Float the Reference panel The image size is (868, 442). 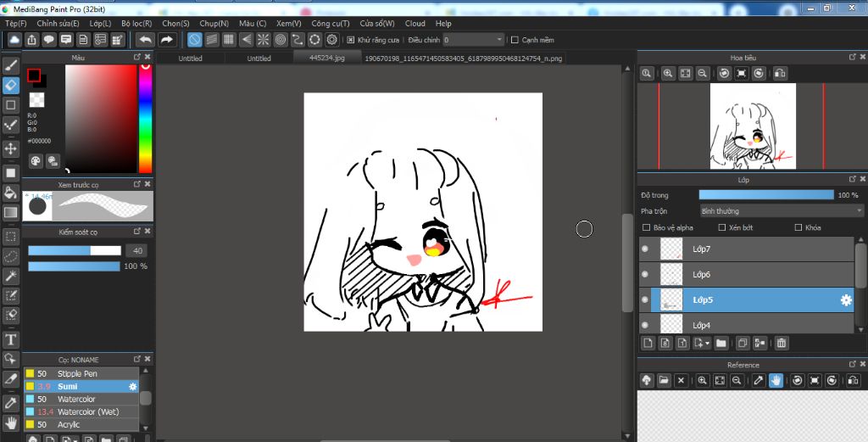coord(853,365)
